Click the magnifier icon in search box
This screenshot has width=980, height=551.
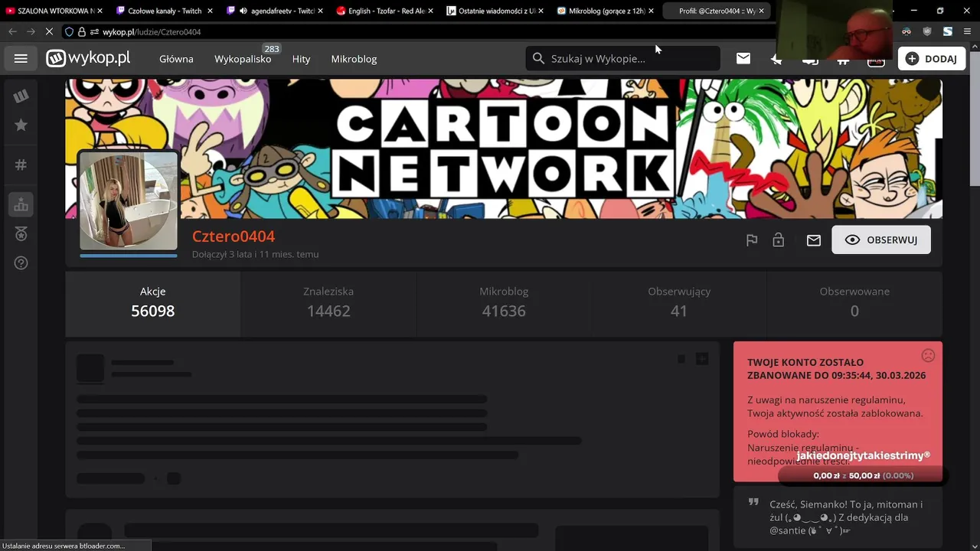(538, 58)
